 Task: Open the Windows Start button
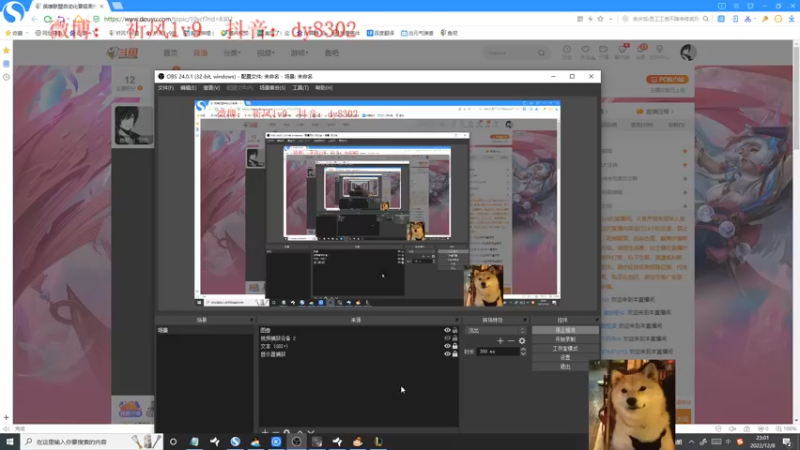tap(10, 441)
